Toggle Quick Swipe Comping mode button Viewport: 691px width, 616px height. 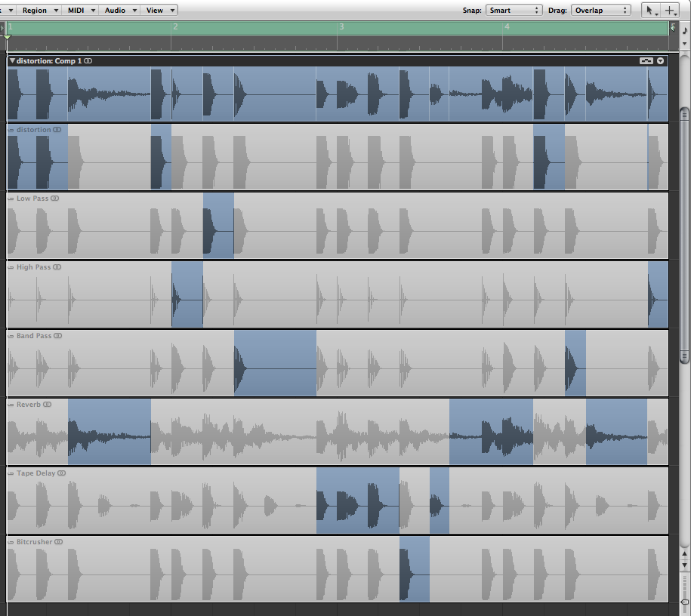point(646,61)
